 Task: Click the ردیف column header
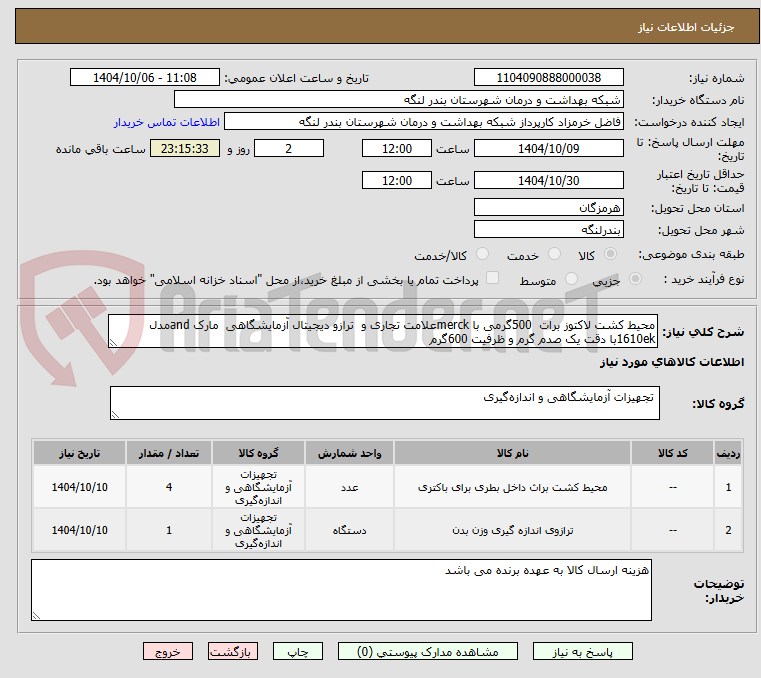tap(728, 453)
